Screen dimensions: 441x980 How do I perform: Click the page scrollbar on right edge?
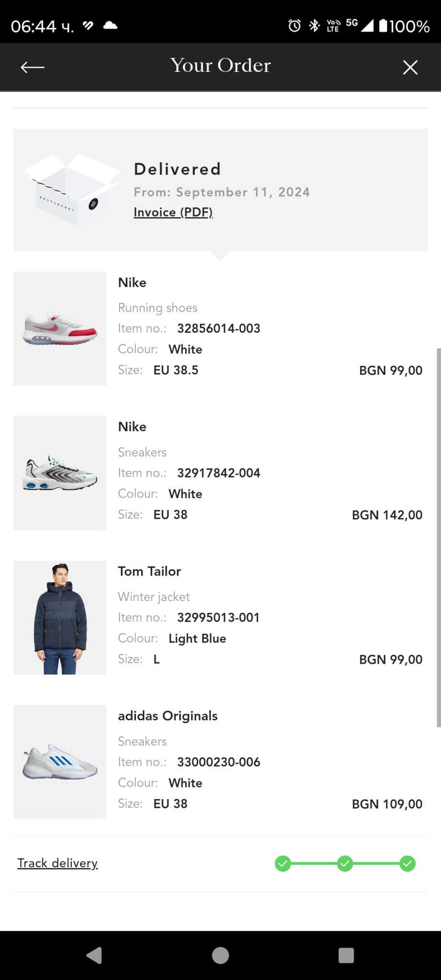[438, 537]
